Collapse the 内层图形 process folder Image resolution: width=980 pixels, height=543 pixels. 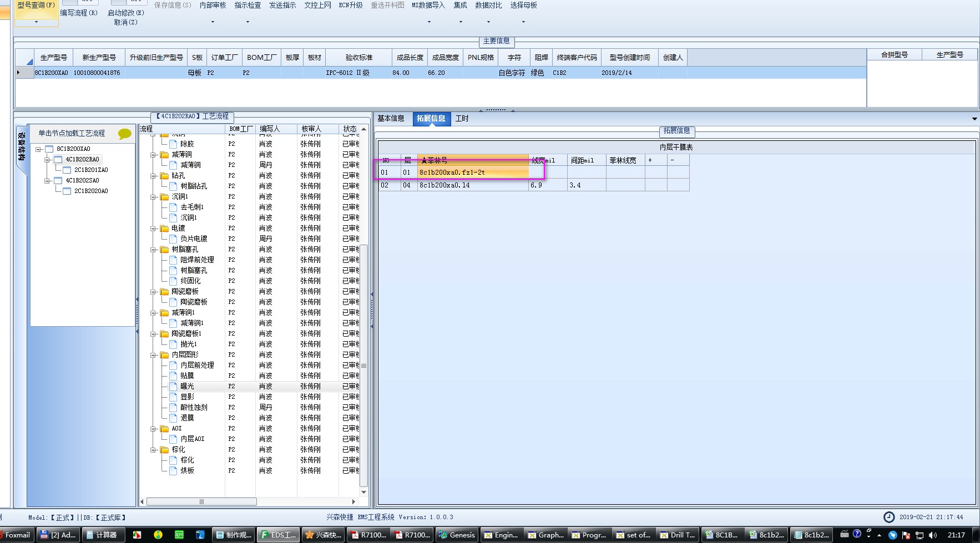(x=153, y=355)
